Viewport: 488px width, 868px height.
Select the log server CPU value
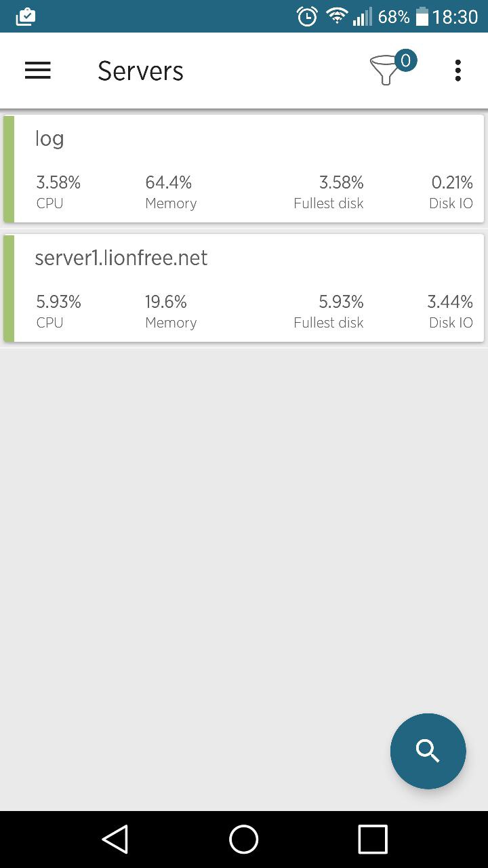(58, 182)
